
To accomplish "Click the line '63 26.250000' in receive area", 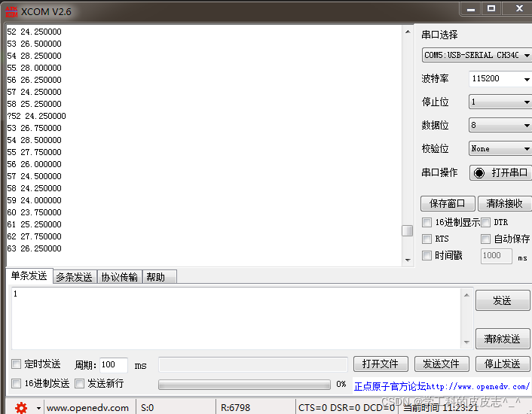I will (x=34, y=248).
